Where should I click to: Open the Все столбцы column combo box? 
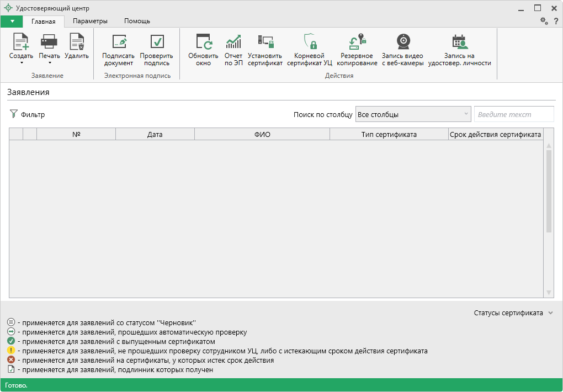coord(413,114)
